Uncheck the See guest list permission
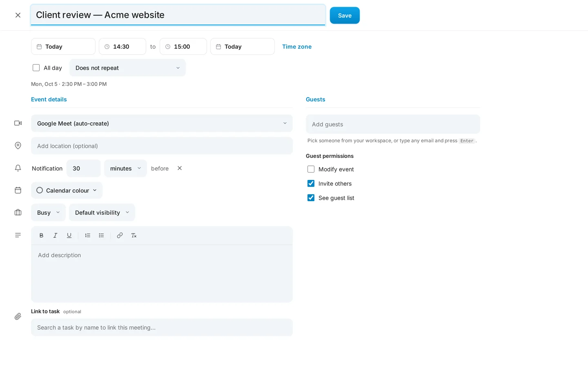 click(311, 198)
